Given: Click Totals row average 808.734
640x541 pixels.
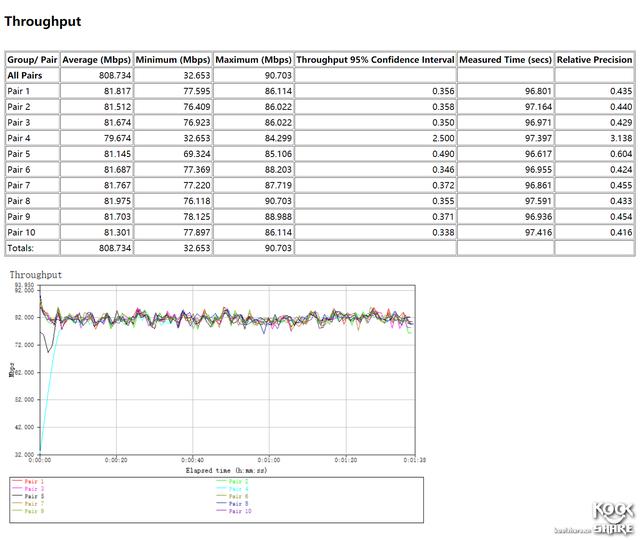Looking at the screenshot, I should click(115, 248).
